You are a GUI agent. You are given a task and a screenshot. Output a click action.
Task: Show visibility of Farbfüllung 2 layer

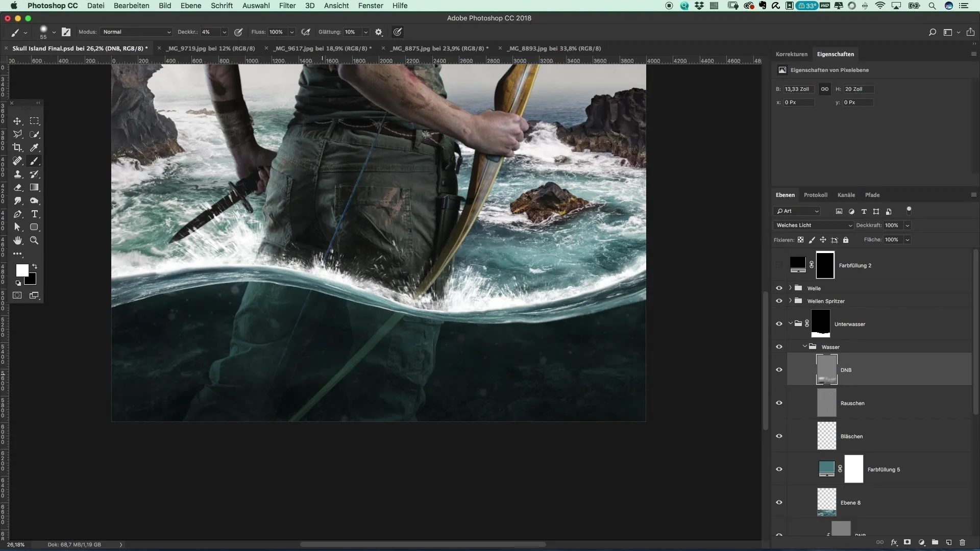pos(779,265)
